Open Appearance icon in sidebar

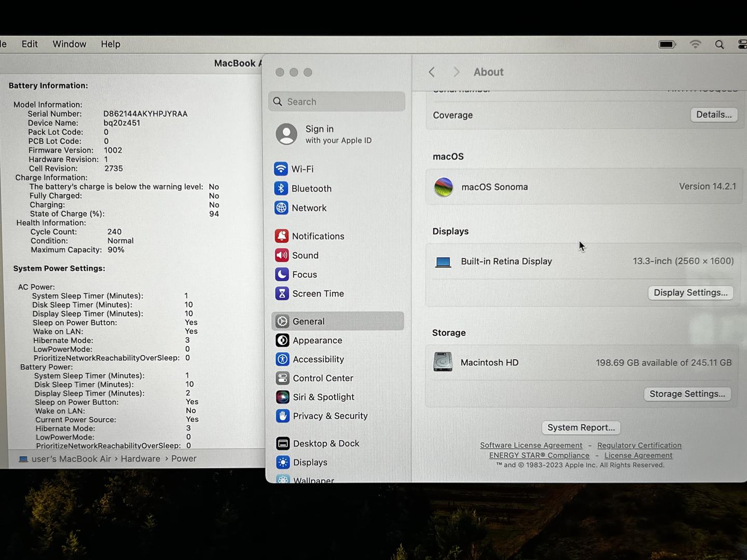pos(282,340)
